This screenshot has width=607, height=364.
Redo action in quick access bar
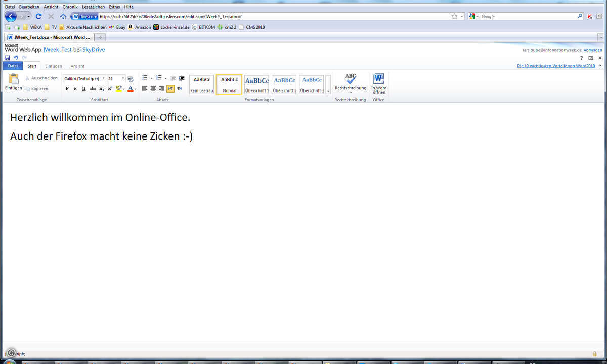pos(24,58)
